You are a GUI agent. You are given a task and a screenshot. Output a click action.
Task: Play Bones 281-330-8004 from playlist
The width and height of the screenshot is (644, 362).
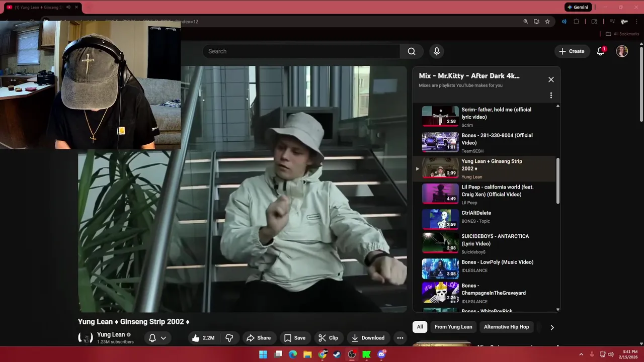485,143
